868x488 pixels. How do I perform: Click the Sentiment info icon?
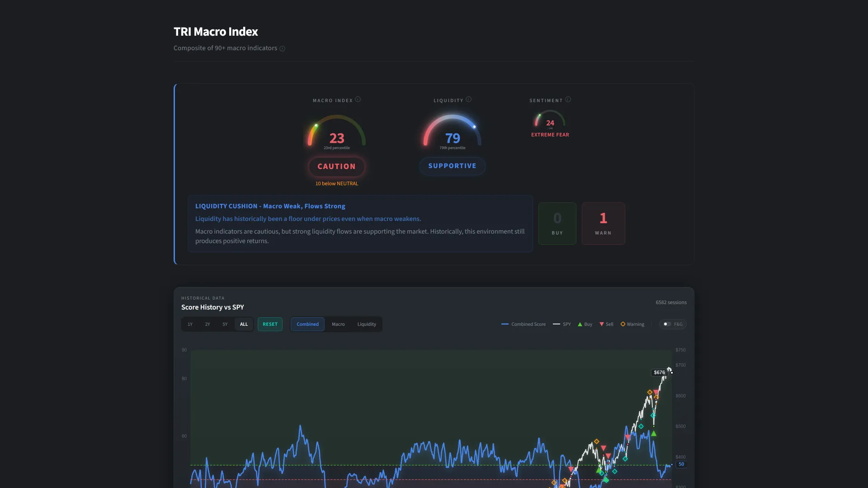568,99
